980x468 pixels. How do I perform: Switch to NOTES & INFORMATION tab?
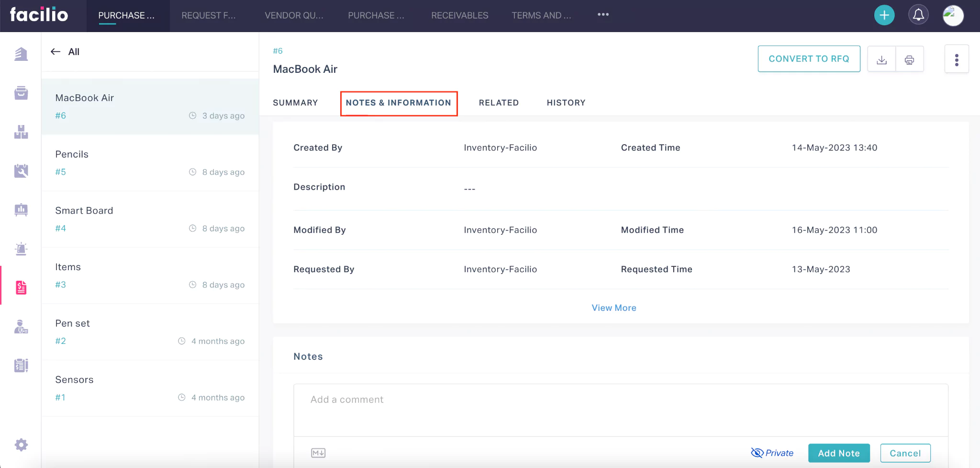[x=399, y=103]
